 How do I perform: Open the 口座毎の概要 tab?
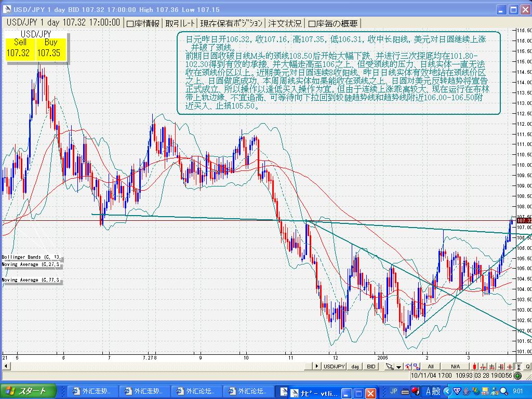(333, 23)
